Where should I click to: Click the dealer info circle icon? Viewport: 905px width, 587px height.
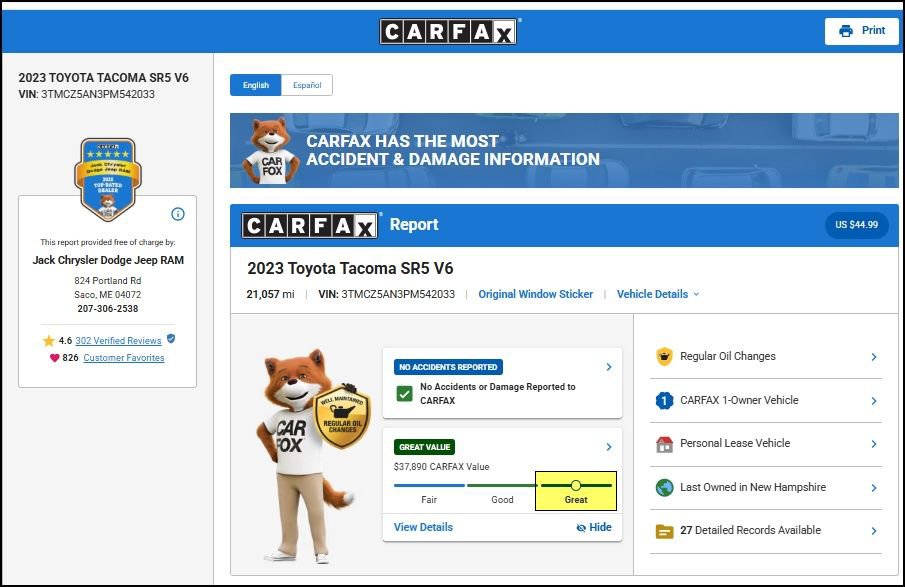coord(178,214)
